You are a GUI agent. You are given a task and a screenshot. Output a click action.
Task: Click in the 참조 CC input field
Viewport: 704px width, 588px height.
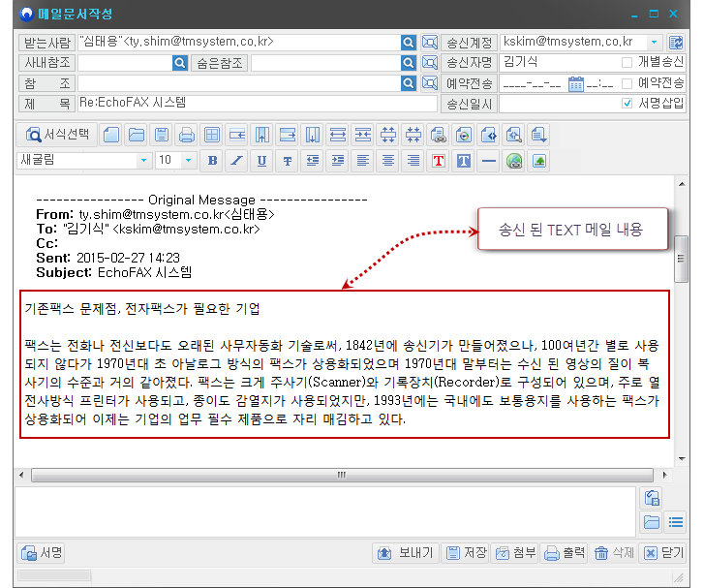tap(239, 83)
